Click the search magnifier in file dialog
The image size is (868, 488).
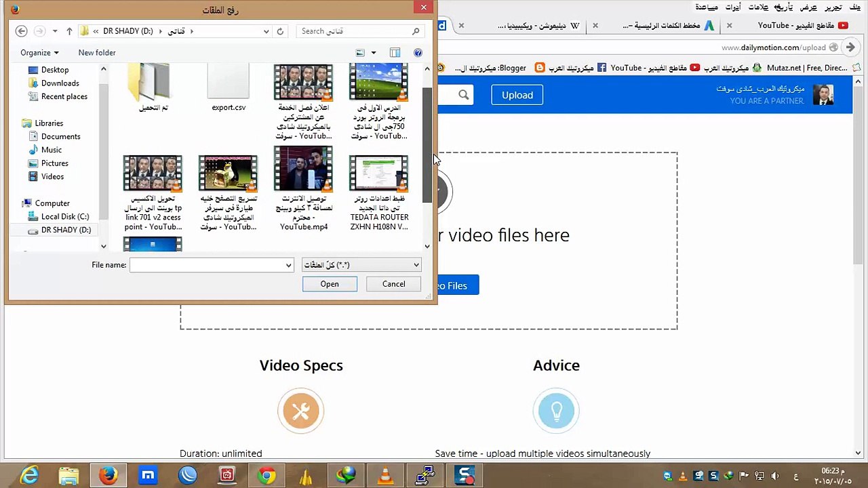click(416, 31)
